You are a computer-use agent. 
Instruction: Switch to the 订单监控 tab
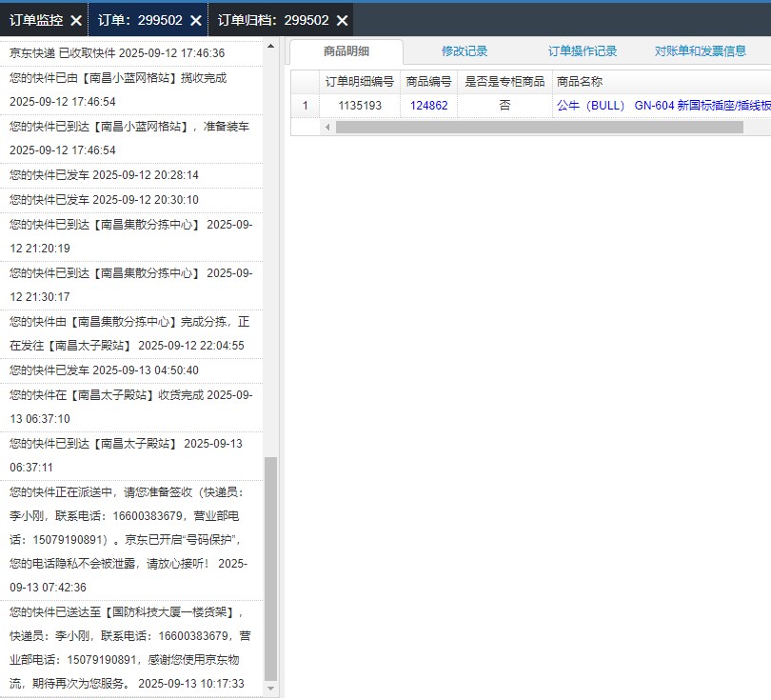36,20
